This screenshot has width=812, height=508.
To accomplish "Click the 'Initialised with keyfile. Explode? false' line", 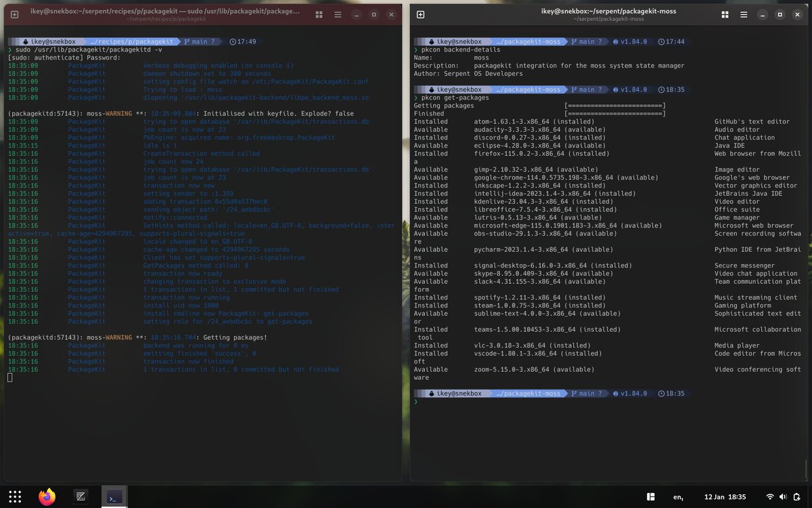I will tap(181, 114).
